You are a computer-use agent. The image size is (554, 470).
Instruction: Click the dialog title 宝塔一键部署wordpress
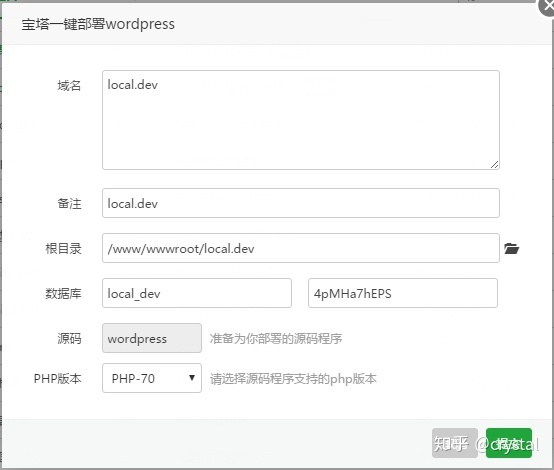[x=98, y=24]
